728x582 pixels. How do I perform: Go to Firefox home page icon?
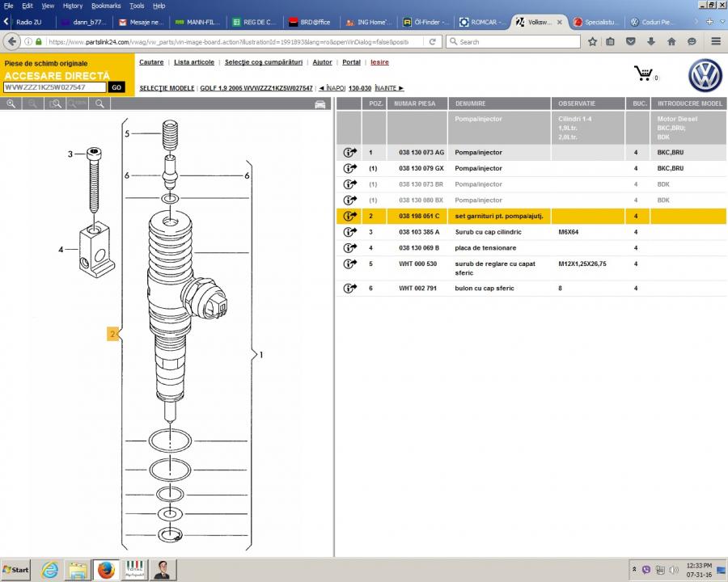point(671,41)
